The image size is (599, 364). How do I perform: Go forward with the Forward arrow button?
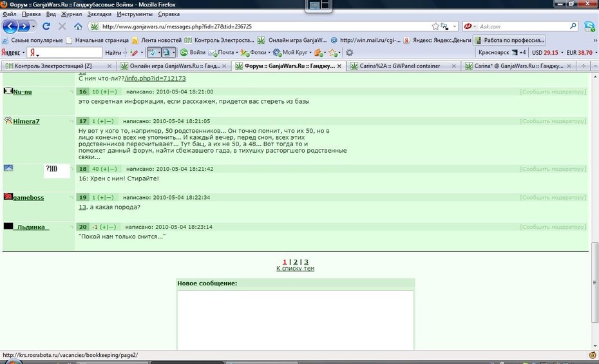pos(24,26)
